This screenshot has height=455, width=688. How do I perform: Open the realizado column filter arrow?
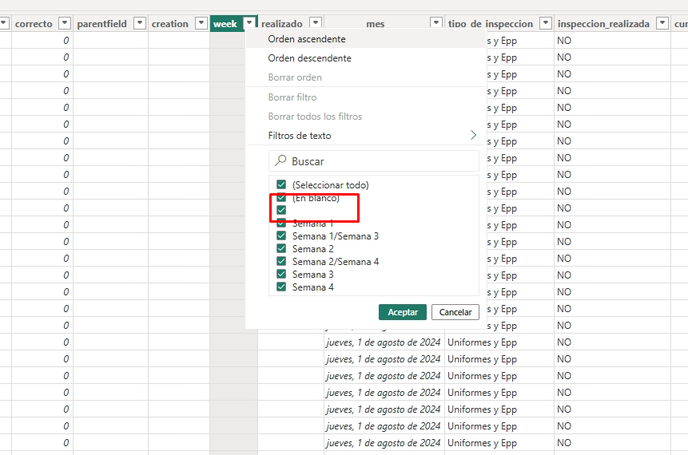tap(316, 23)
